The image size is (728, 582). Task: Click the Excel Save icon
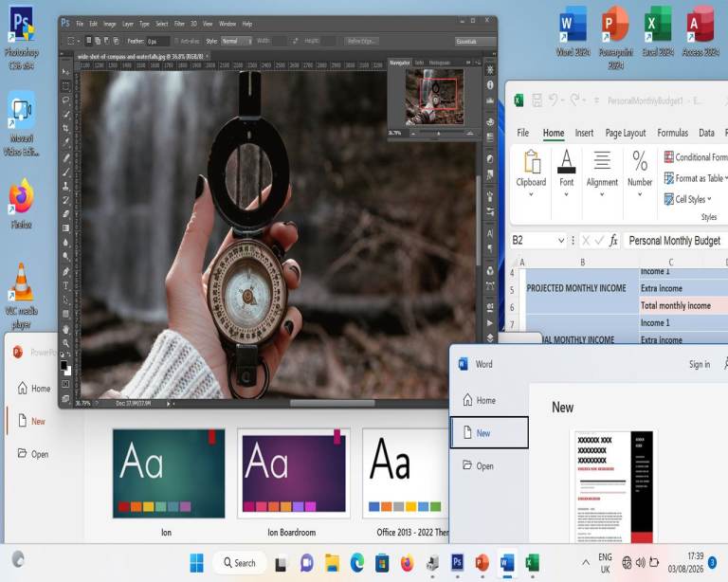[x=537, y=100]
